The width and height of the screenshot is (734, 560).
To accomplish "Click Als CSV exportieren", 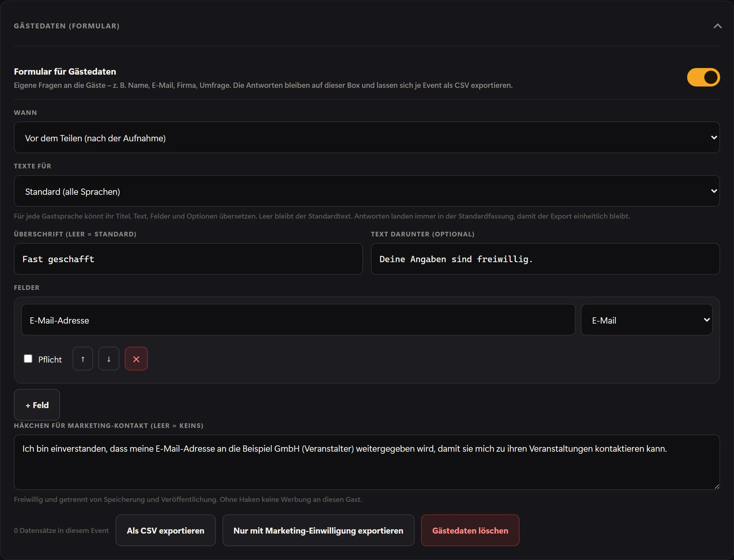I will pos(166,531).
